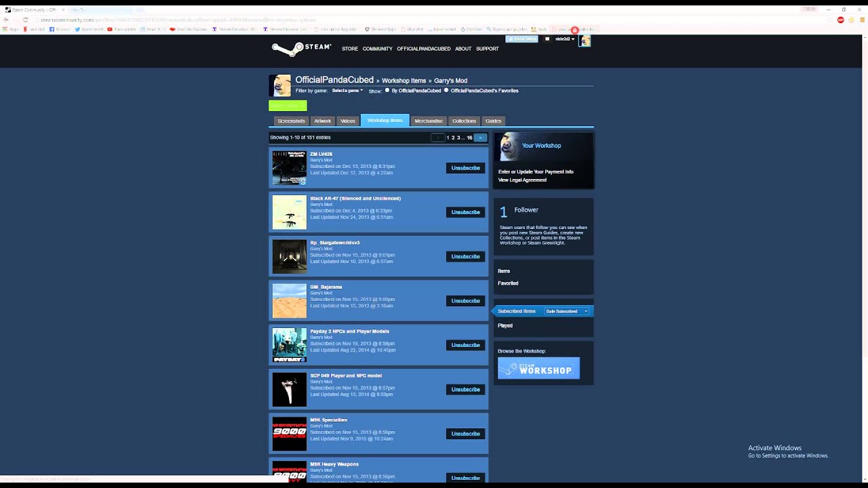Image resolution: width=868 pixels, height=488 pixels.
Task: Unsubscribe from SCP 049 Player and NPC model
Action: [465, 389]
